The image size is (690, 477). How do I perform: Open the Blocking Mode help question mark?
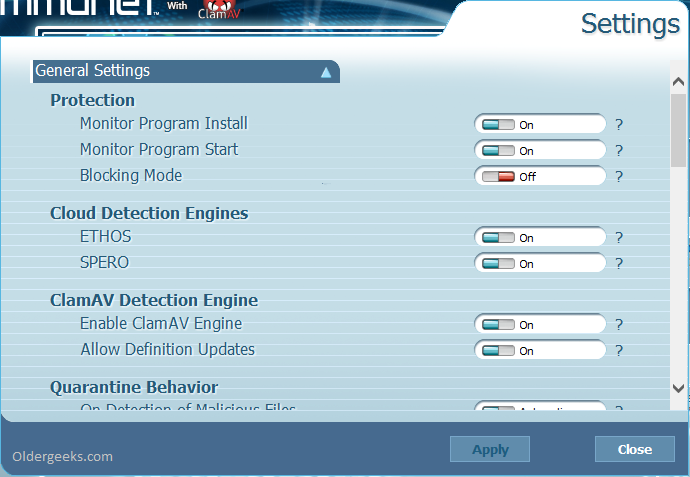(619, 176)
